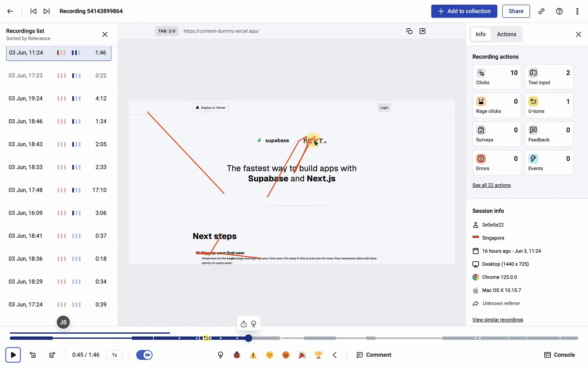The height and width of the screenshot is (368, 588).
Task: Toggle the skip inactivity switch
Action: pos(144,355)
